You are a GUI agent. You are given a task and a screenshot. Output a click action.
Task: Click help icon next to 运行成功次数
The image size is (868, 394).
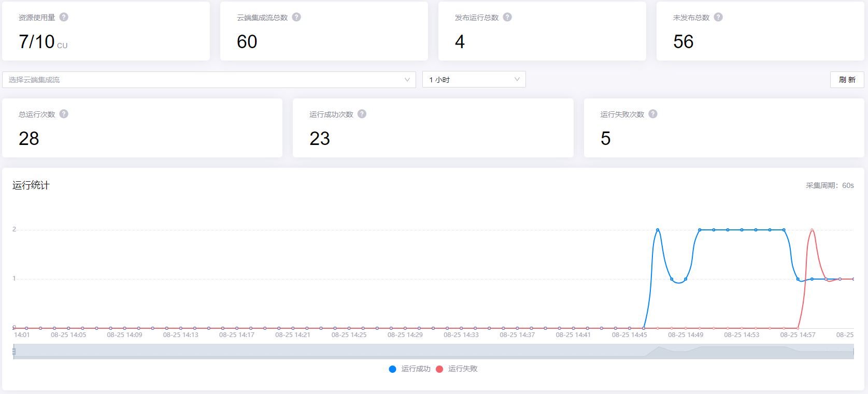pos(362,114)
